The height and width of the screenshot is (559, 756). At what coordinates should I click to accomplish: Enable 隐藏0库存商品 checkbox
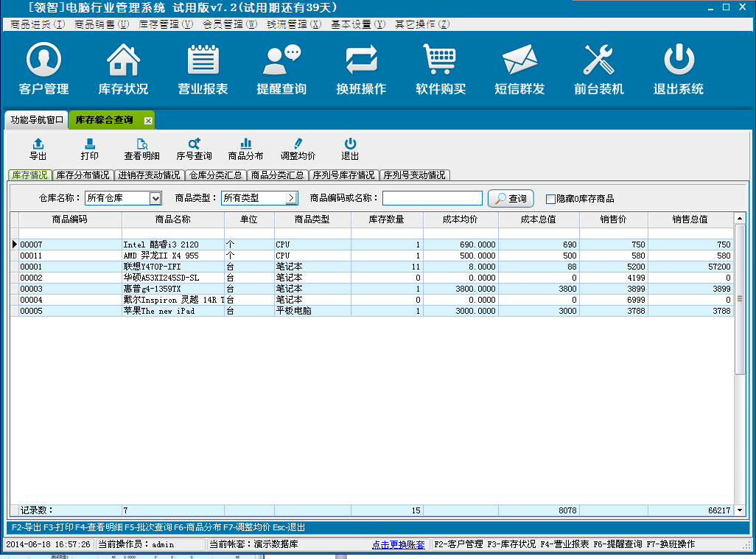point(550,199)
